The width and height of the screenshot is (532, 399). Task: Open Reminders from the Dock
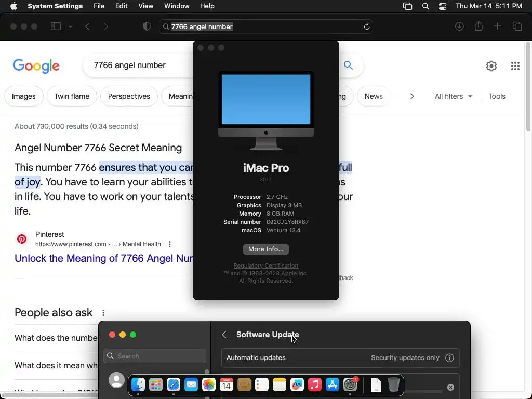click(262, 385)
